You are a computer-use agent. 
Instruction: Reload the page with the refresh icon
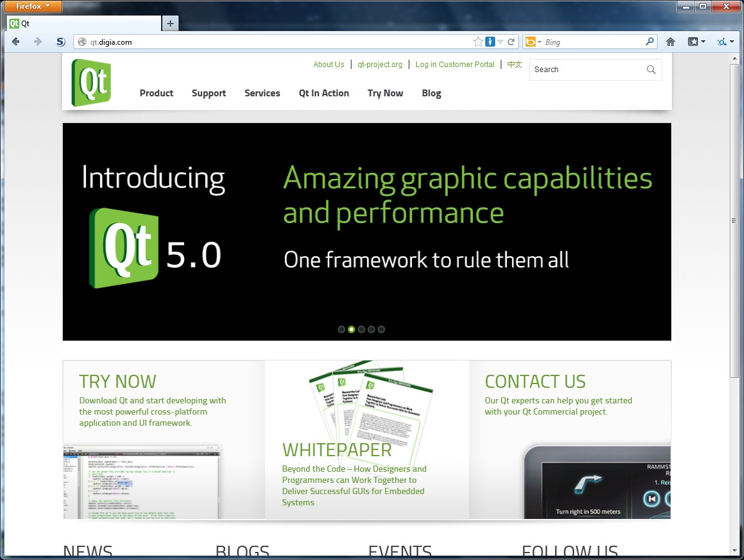[x=511, y=42]
